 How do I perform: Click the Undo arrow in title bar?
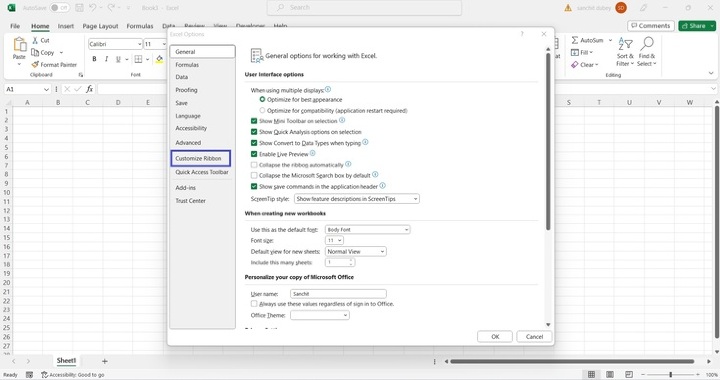click(x=93, y=8)
